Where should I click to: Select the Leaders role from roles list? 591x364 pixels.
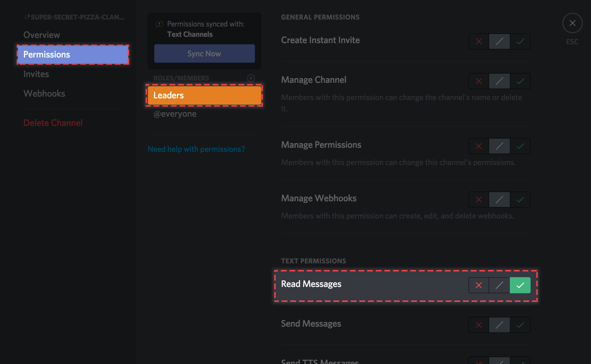(204, 95)
